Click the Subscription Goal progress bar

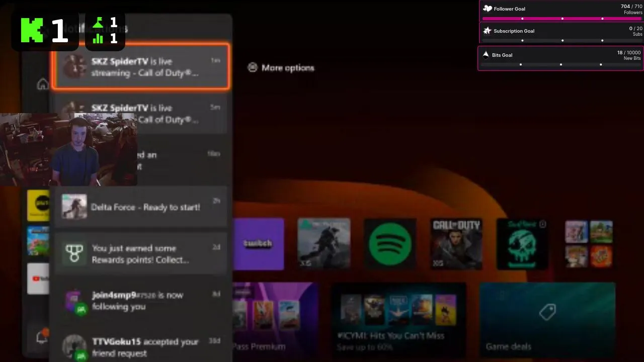(562, 41)
